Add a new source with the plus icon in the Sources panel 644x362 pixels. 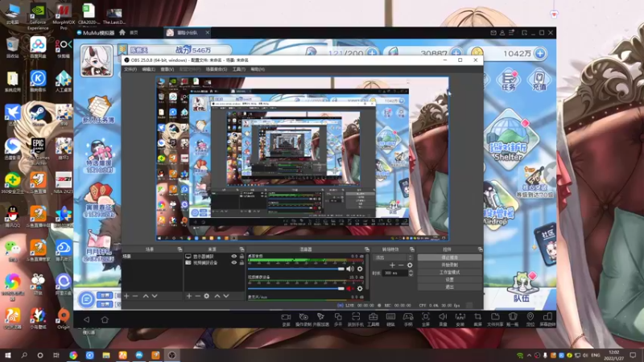coord(189,296)
